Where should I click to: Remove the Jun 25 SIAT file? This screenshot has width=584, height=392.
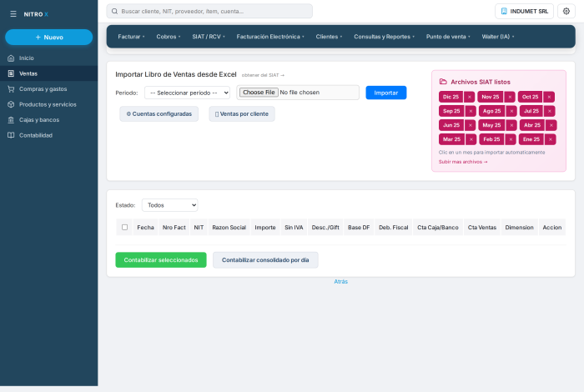click(471, 125)
